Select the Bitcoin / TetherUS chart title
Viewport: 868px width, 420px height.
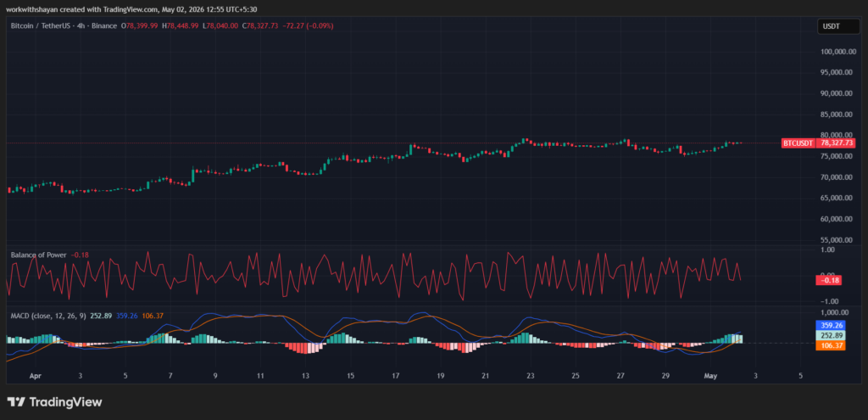[64, 25]
